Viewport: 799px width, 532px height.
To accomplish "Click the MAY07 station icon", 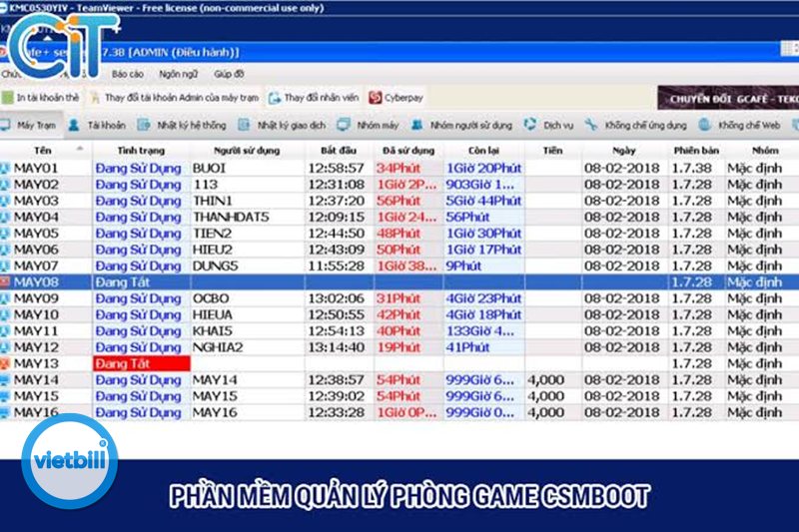I will [x=5, y=266].
